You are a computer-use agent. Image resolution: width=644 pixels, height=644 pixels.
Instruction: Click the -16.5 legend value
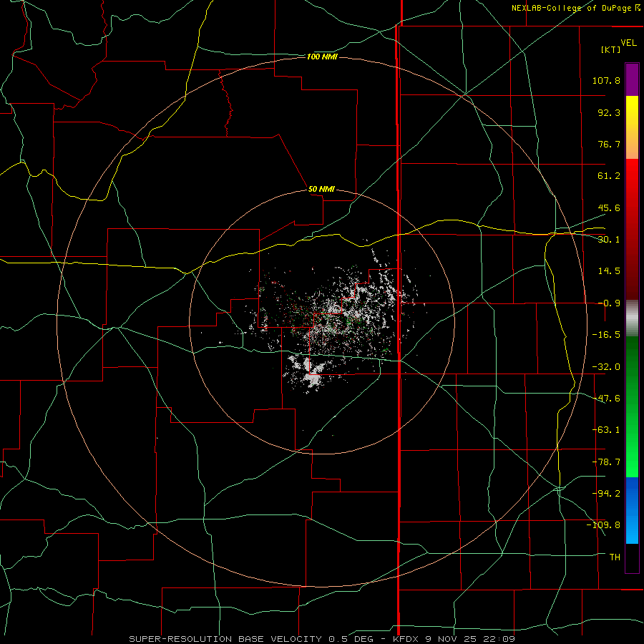606,335
